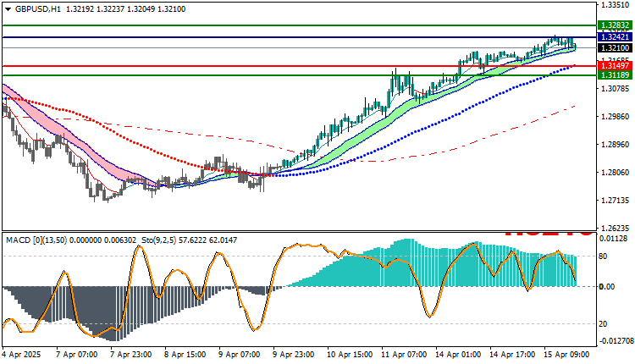Click the 9 Apr 23:00 time label
This screenshot has height=364, width=635.
tap(294, 355)
